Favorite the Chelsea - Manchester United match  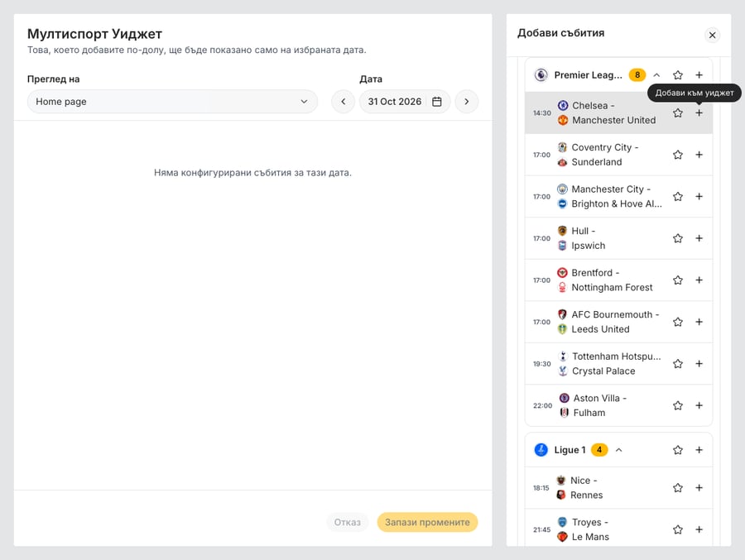tap(678, 113)
